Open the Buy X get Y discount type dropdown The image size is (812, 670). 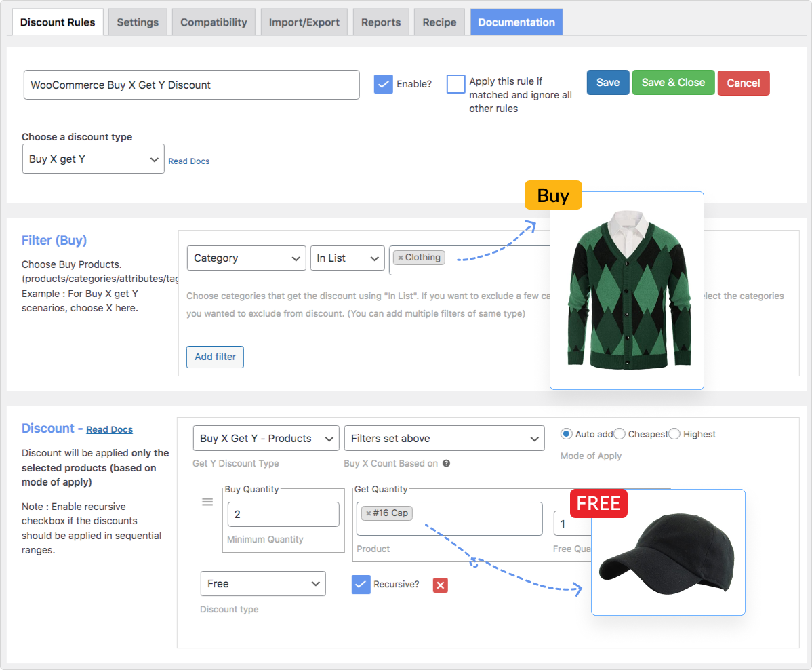pyautogui.click(x=94, y=159)
